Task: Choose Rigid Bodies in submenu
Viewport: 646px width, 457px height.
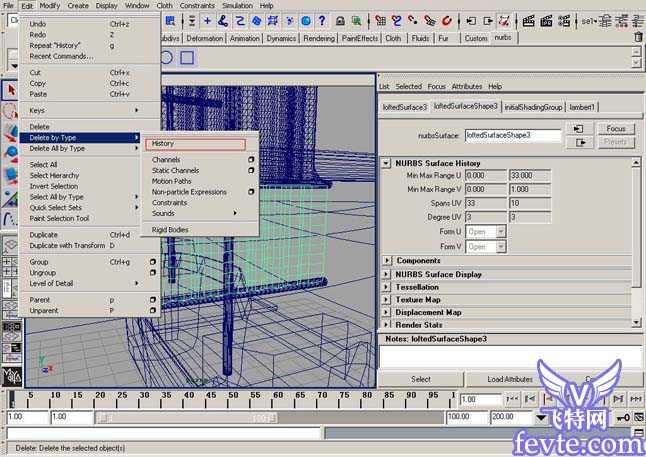Action: tap(170, 230)
